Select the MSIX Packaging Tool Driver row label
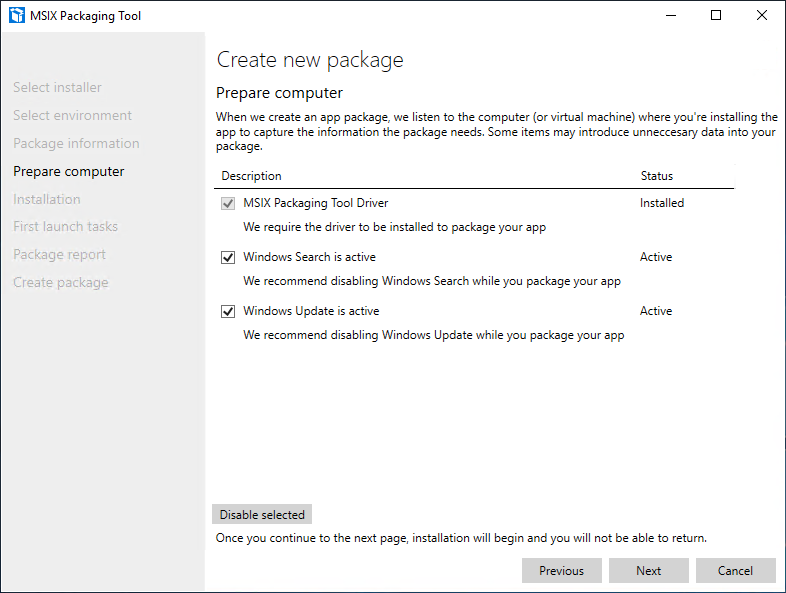This screenshot has height=593, width=786. 316,203
